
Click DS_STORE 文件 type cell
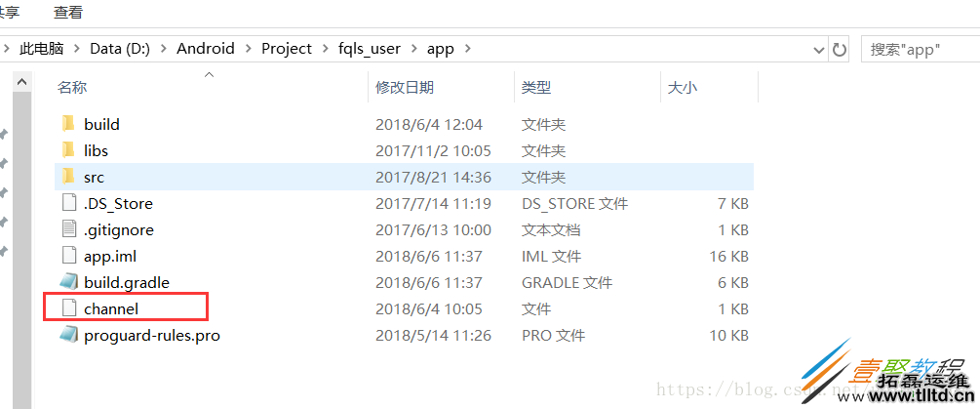click(575, 204)
